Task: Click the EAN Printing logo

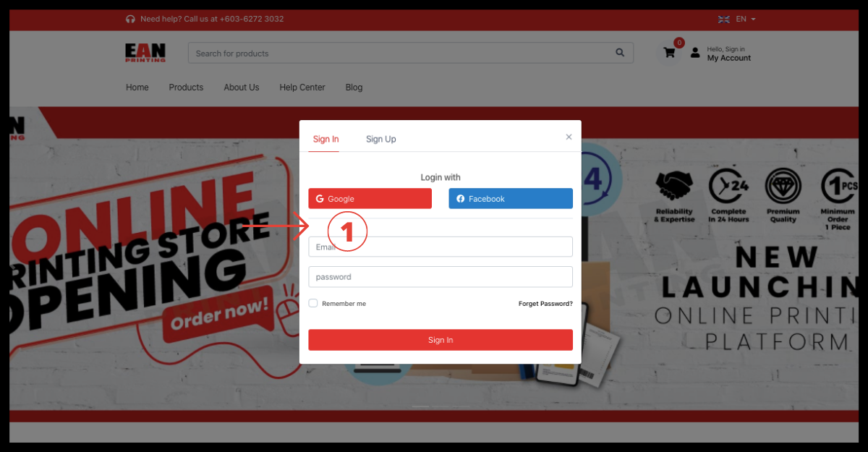Action: click(x=145, y=53)
